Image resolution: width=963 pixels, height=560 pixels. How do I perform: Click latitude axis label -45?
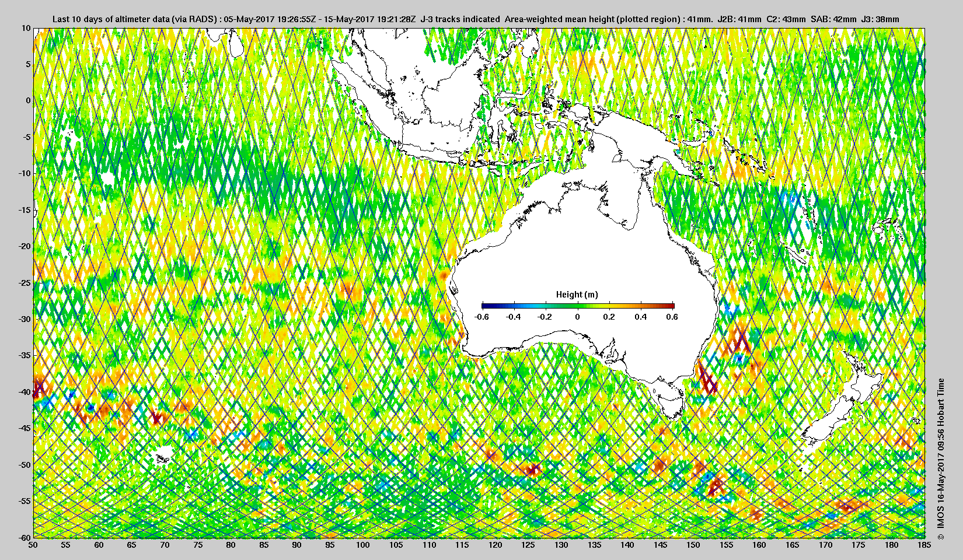[x=24, y=428]
